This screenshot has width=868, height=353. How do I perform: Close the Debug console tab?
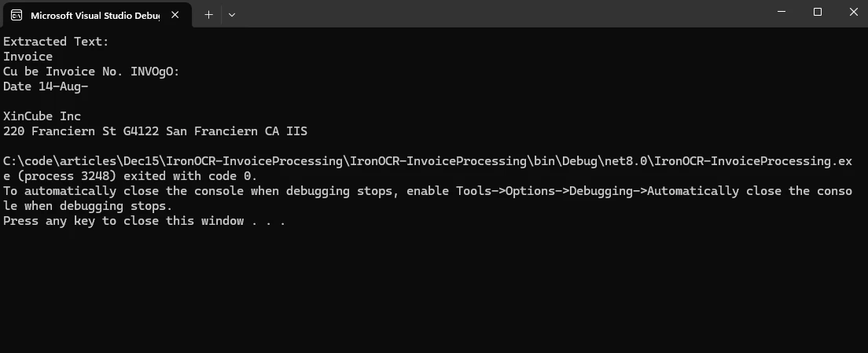coord(178,15)
